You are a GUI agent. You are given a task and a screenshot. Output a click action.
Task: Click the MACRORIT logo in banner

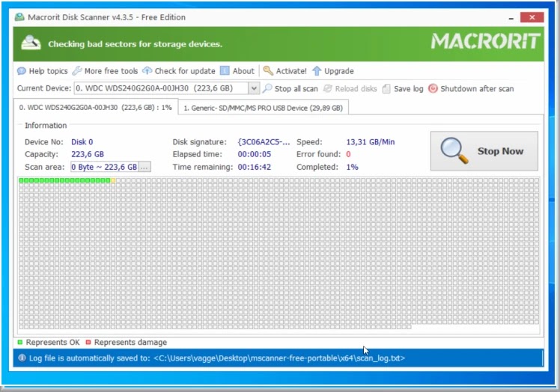(x=485, y=41)
